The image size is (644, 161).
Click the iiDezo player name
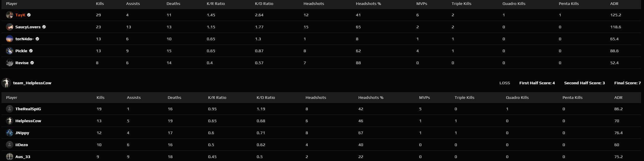(22, 145)
